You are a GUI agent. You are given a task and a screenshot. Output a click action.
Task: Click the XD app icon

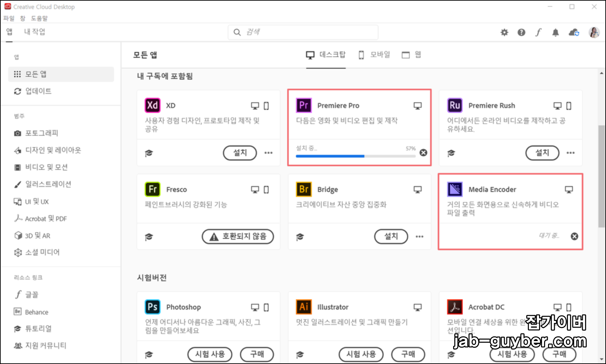point(153,105)
